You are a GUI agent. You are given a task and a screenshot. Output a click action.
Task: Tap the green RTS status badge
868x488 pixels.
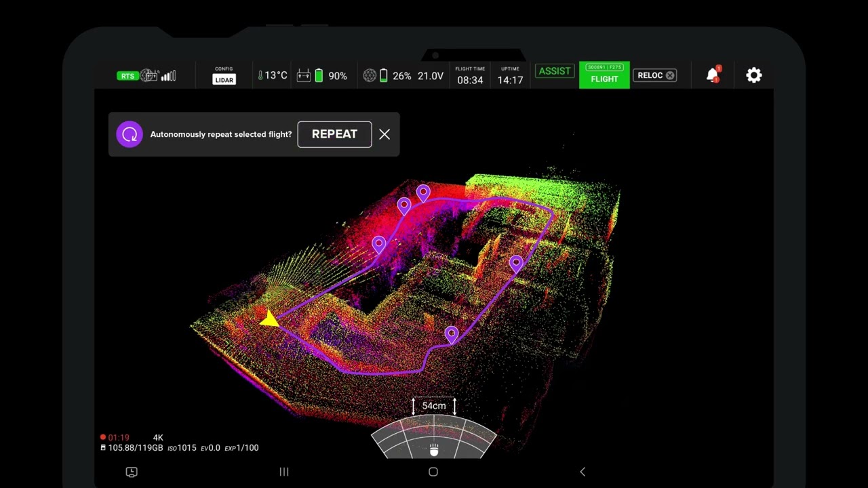coord(127,76)
